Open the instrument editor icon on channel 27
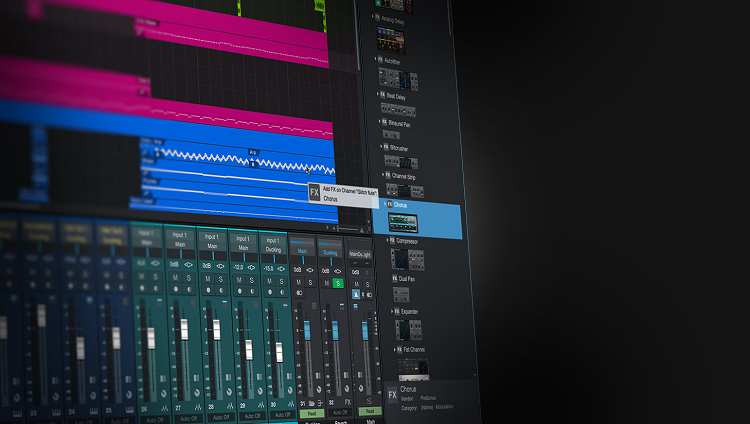The height and width of the screenshot is (424, 750). pos(198,407)
